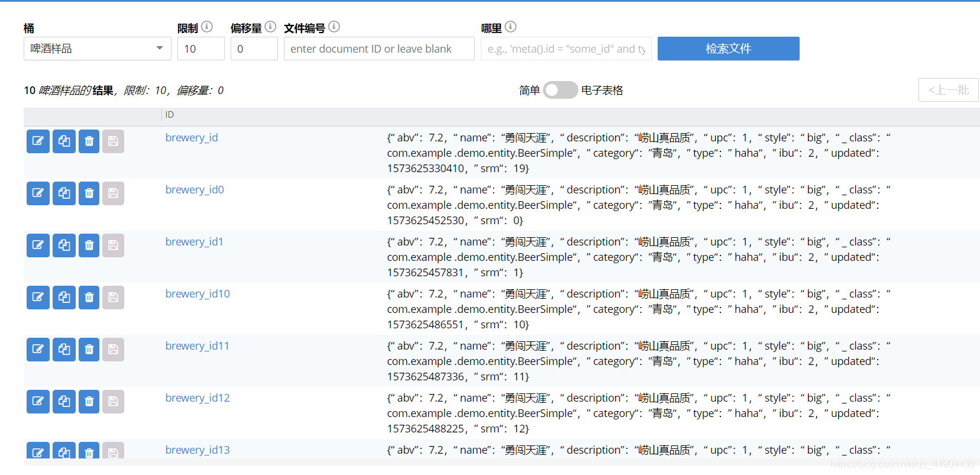
Task: Copy the brewery_id13 document
Action: 64,451
